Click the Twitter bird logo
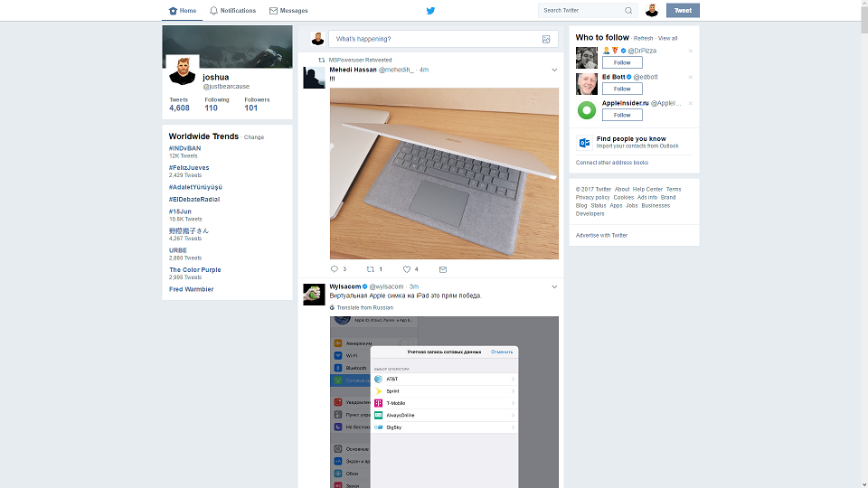868x488 pixels. 430,11
